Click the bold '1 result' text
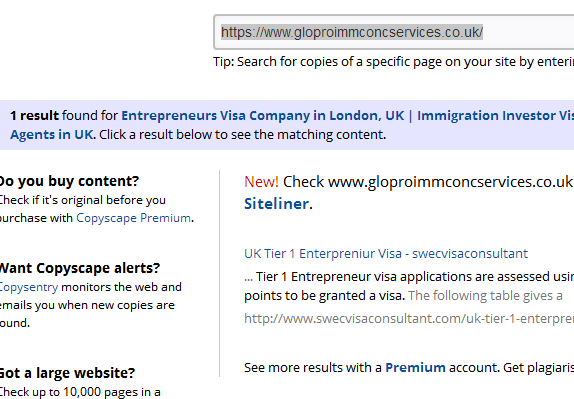 (34, 116)
